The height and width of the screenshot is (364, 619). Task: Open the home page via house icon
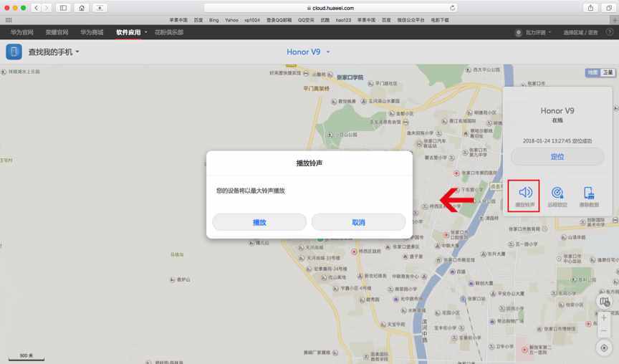coord(82,8)
